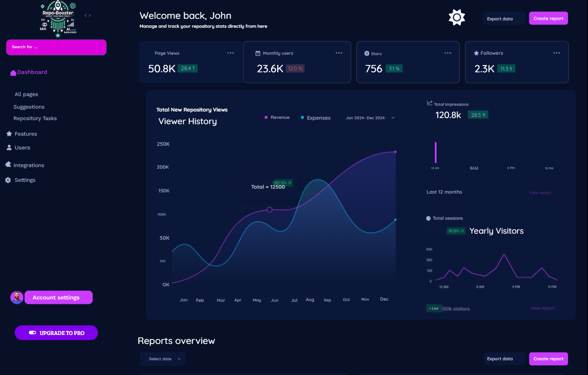
Task: Toggle light mode with sun icon
Action: [457, 18]
